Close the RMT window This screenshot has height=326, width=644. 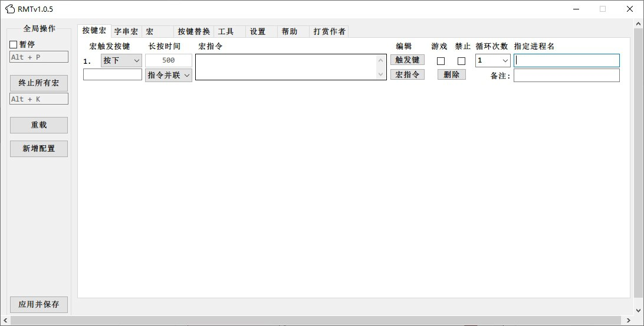point(630,9)
